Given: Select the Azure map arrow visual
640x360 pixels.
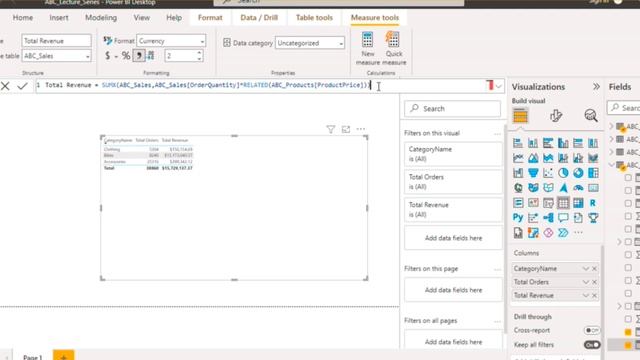Looking at the screenshot, I should coord(563,188).
